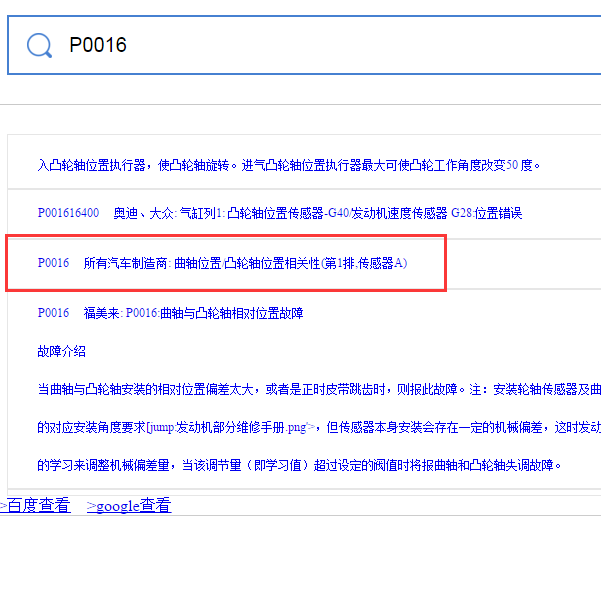Click the google查看 link

pos(129,505)
